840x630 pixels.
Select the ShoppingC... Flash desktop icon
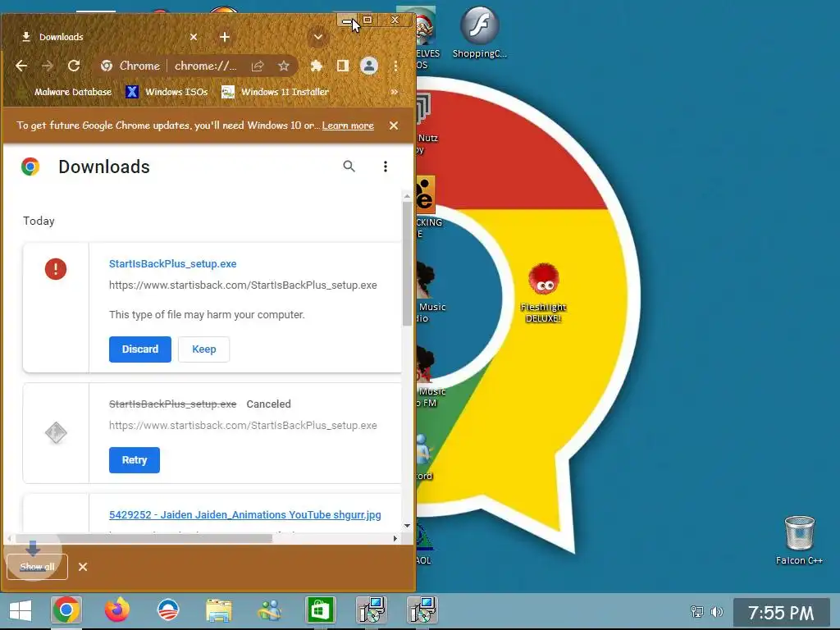point(479,32)
